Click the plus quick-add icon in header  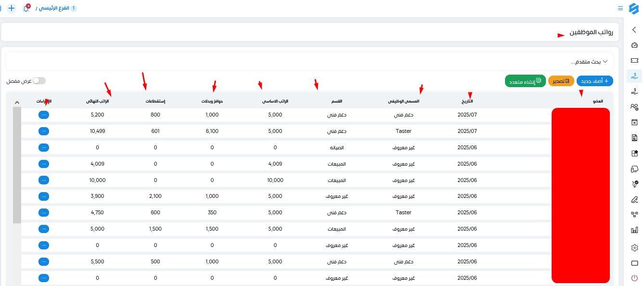12,8
